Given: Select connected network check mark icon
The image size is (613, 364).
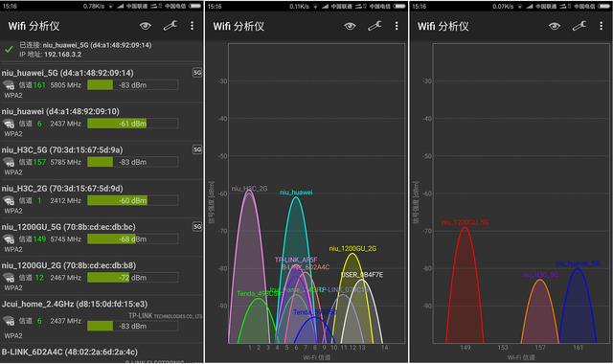Looking at the screenshot, I should [x=9, y=50].
